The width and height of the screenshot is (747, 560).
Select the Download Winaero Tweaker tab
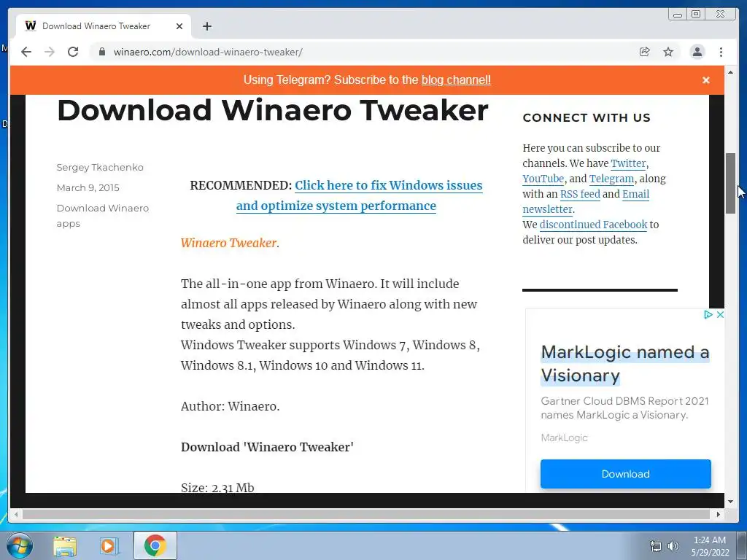coord(104,26)
